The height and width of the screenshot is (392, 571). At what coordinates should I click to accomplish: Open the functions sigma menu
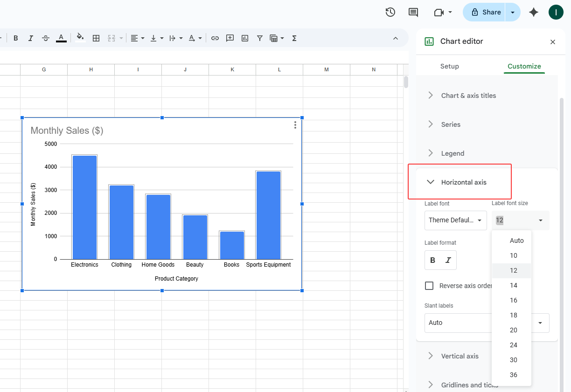294,38
